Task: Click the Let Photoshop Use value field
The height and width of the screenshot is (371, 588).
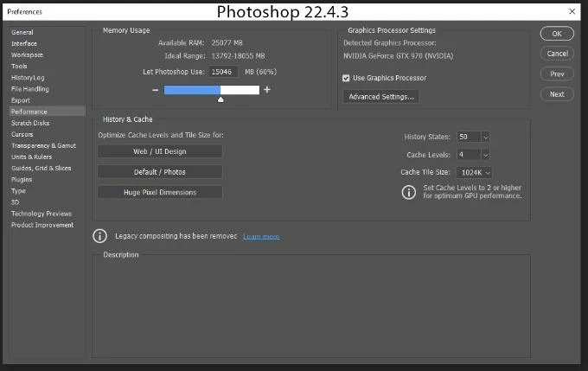Action: 223,72
